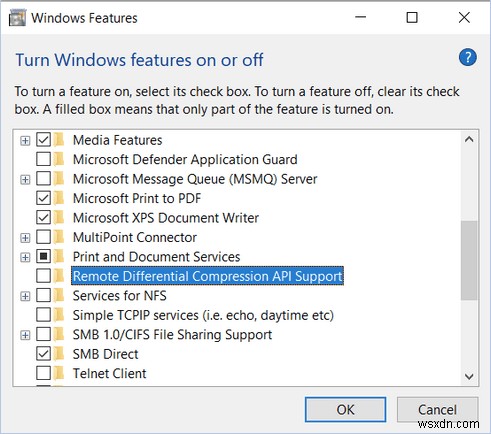Click the Remote Differential Compression folder icon
The image size is (491, 434).
click(x=59, y=276)
